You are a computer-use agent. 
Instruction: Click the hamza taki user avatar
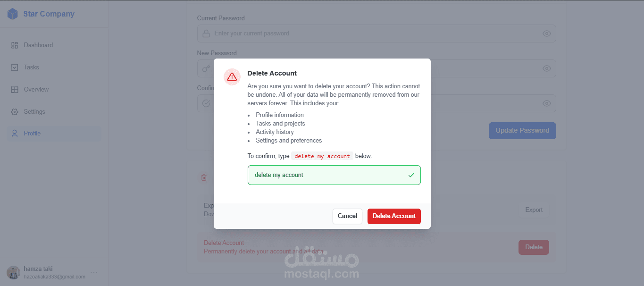[13, 272]
